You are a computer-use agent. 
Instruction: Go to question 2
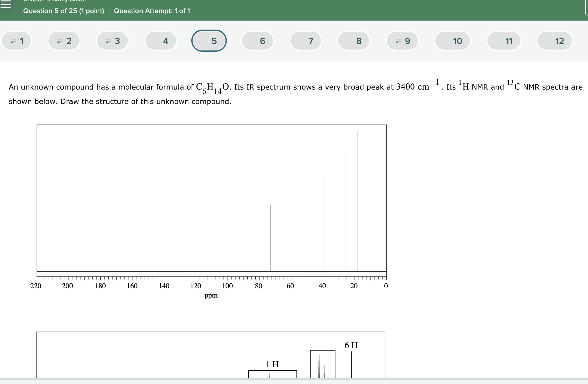click(64, 41)
